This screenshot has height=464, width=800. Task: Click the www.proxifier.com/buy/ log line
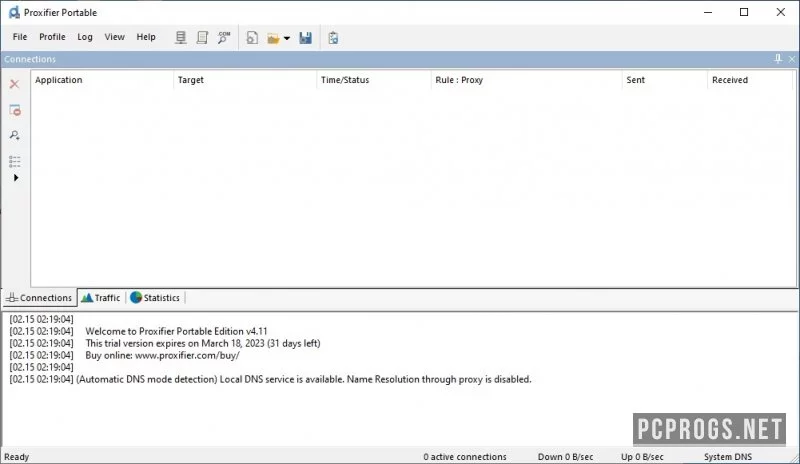[x=162, y=355]
